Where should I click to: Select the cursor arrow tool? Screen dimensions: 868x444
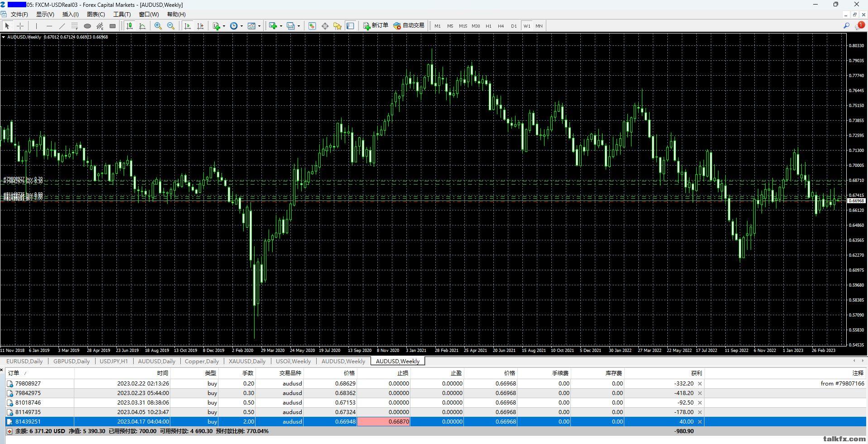7,26
